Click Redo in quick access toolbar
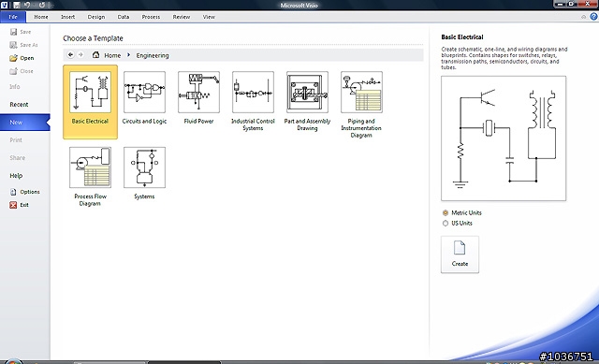Screen dimensions: 599x364 (x=41, y=6)
